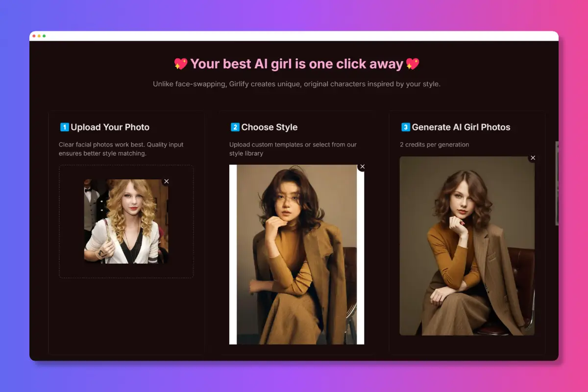Click the Upload Your Photo heading
The image size is (588, 392).
click(110, 127)
